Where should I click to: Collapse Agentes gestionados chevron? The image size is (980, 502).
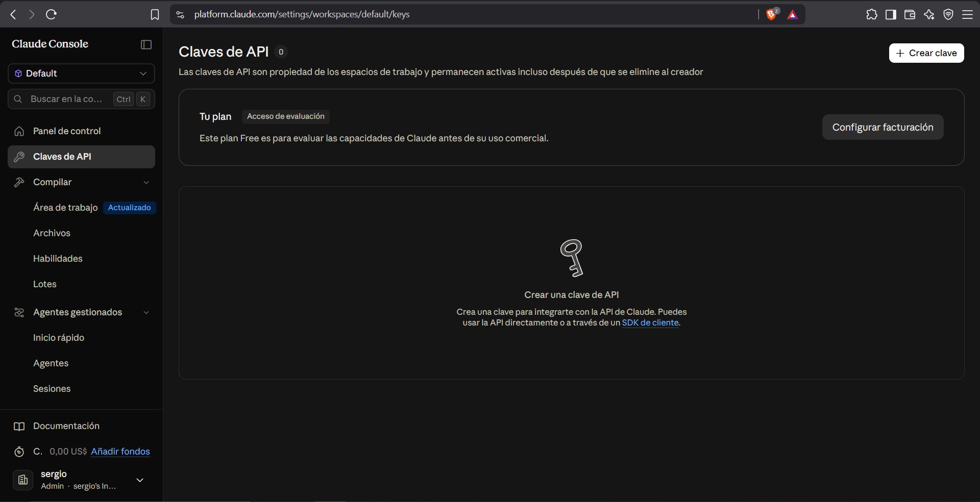146,312
